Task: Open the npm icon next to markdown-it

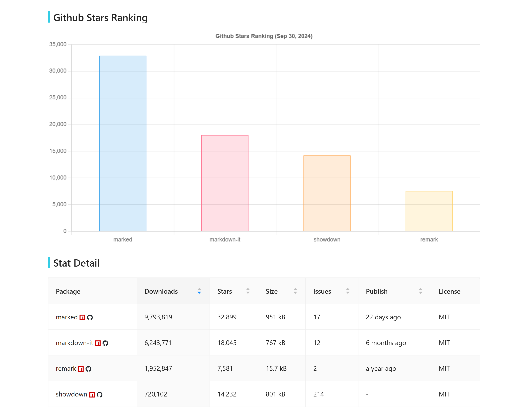Action: pos(98,343)
